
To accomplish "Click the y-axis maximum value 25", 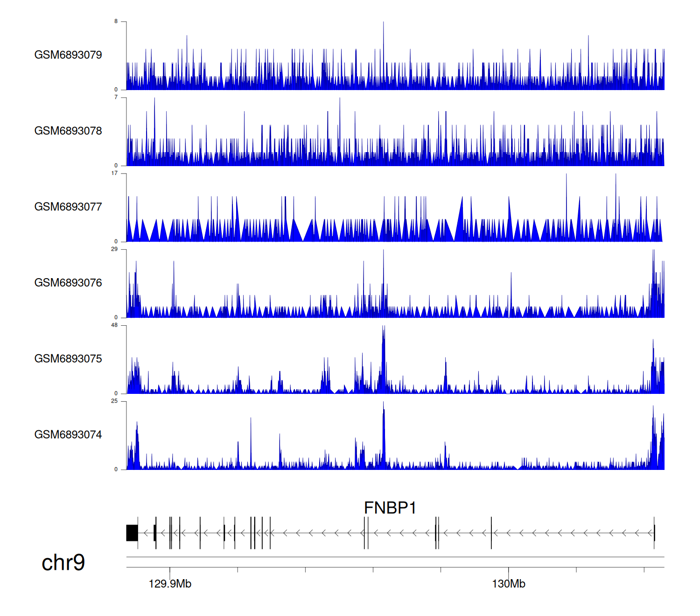I will [114, 401].
